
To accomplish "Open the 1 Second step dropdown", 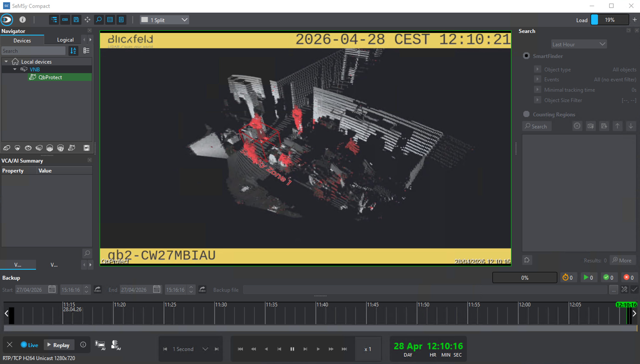I will [190, 349].
